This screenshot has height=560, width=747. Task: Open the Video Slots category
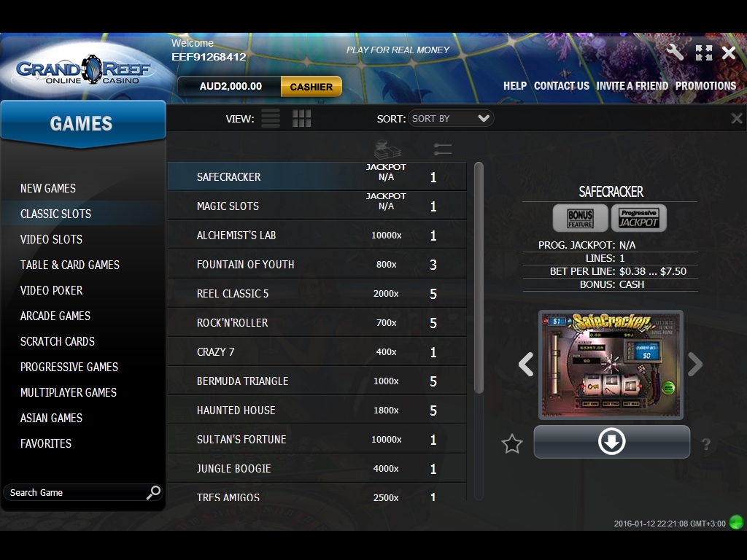[51, 239]
